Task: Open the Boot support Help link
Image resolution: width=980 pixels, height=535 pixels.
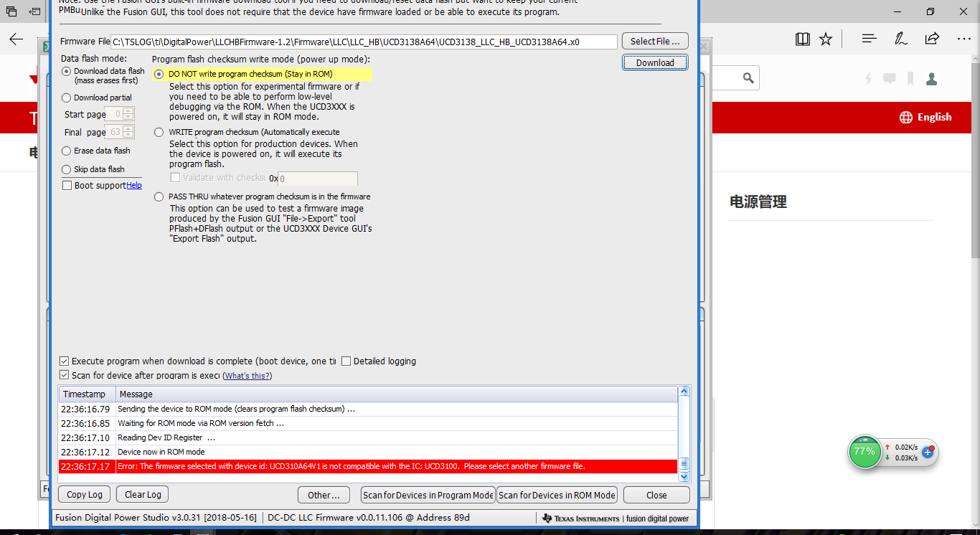Action: [x=134, y=186]
